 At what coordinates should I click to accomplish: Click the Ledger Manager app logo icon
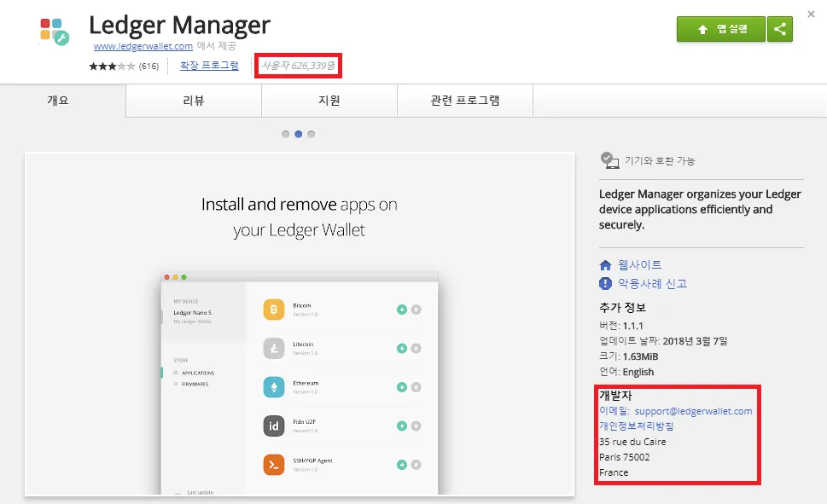55,32
